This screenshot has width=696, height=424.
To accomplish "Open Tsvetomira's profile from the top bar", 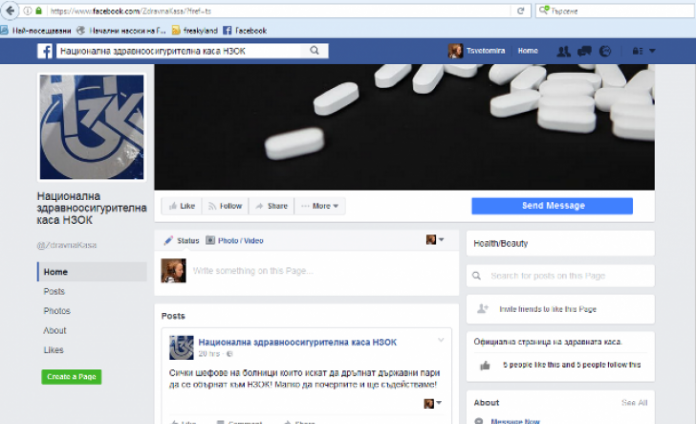I will 476,50.
